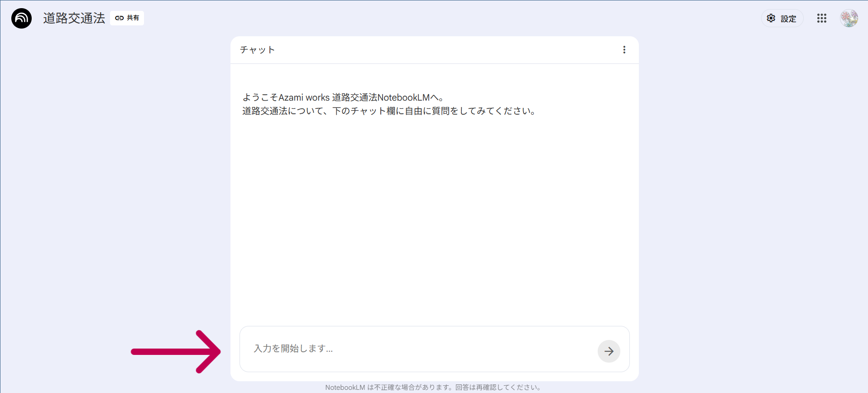Select the チャット panel heading
This screenshot has height=393, width=868.
coord(257,50)
